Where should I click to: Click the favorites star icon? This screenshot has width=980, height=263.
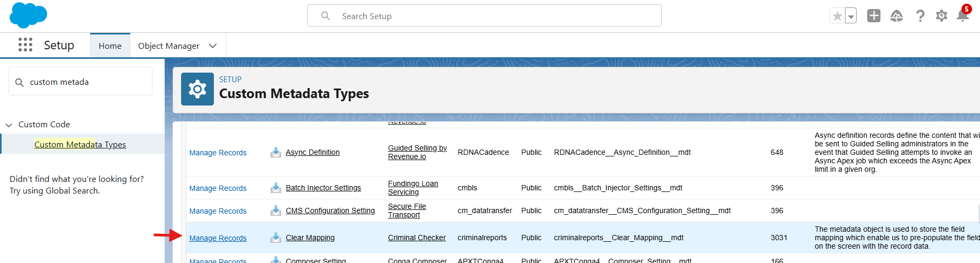[x=838, y=16]
